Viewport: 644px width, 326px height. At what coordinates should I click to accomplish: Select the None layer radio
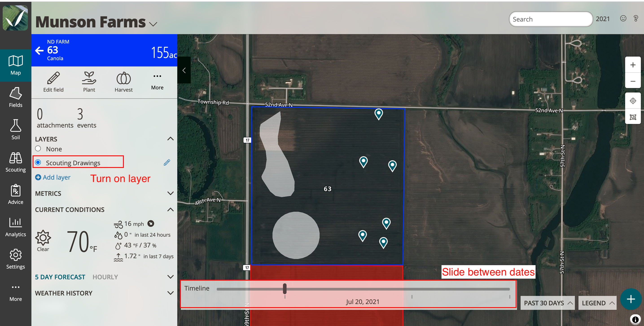point(38,149)
